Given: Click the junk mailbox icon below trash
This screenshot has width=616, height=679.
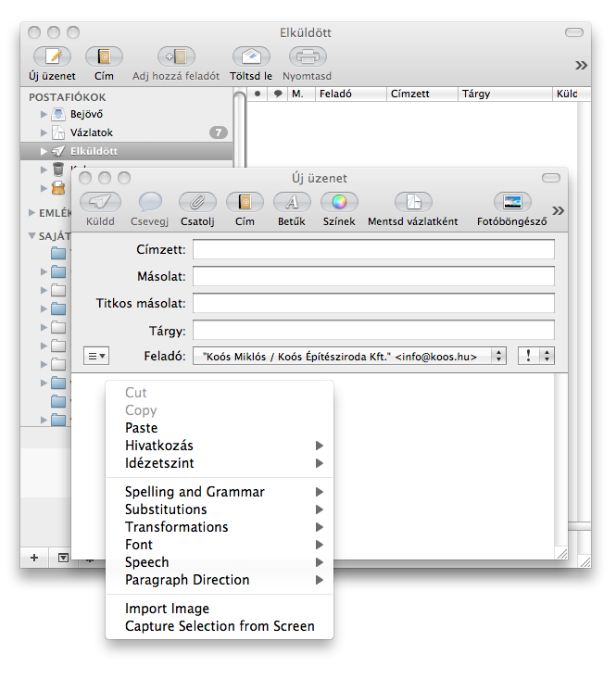Looking at the screenshot, I should pyautogui.click(x=58, y=188).
